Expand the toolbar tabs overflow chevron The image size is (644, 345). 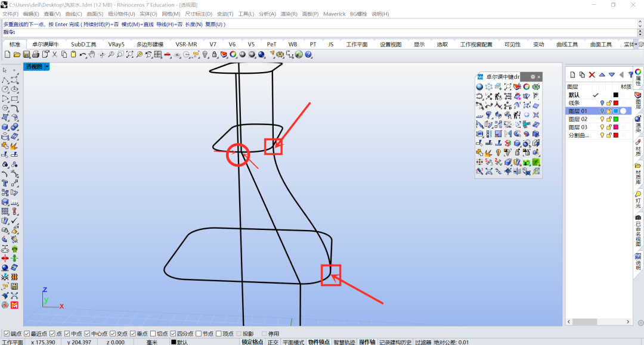pyautogui.click(x=636, y=44)
